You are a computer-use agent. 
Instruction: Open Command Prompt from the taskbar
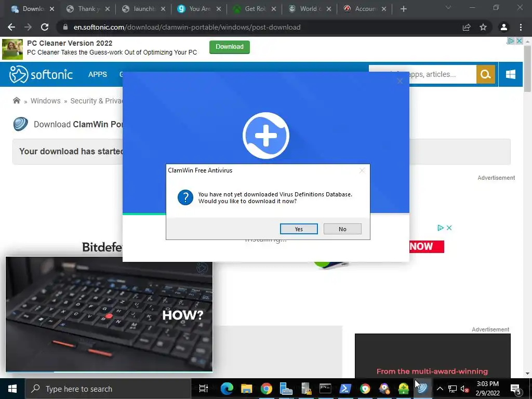(325, 389)
